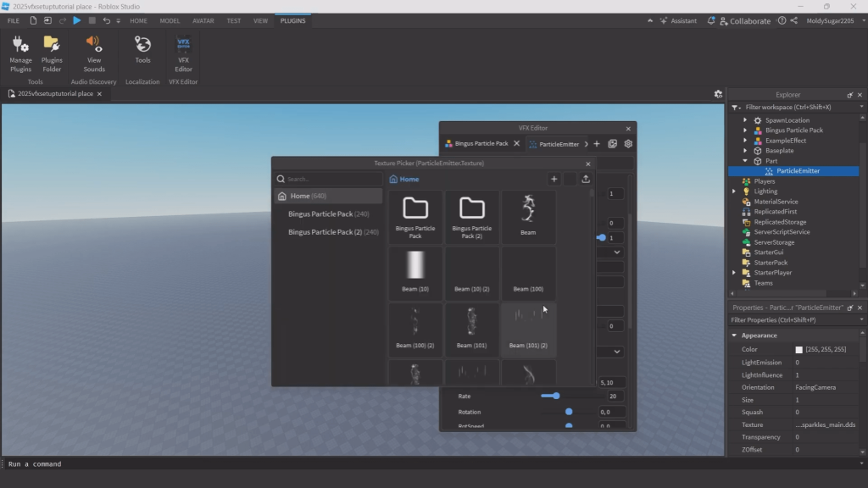Add a new tab in VFX Editor
868x488 pixels.
(597, 144)
